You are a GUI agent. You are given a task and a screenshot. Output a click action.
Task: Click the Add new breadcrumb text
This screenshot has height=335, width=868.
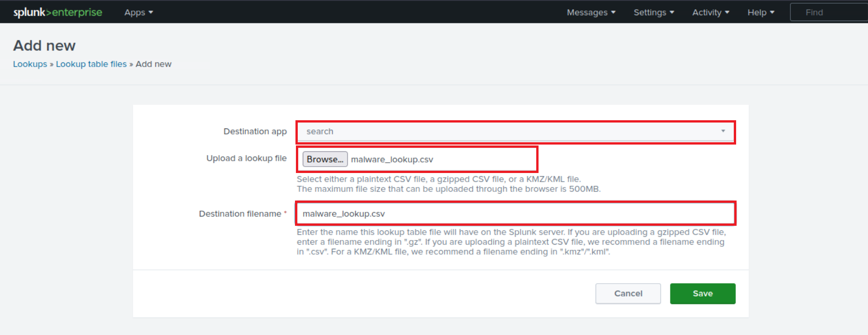coord(153,64)
